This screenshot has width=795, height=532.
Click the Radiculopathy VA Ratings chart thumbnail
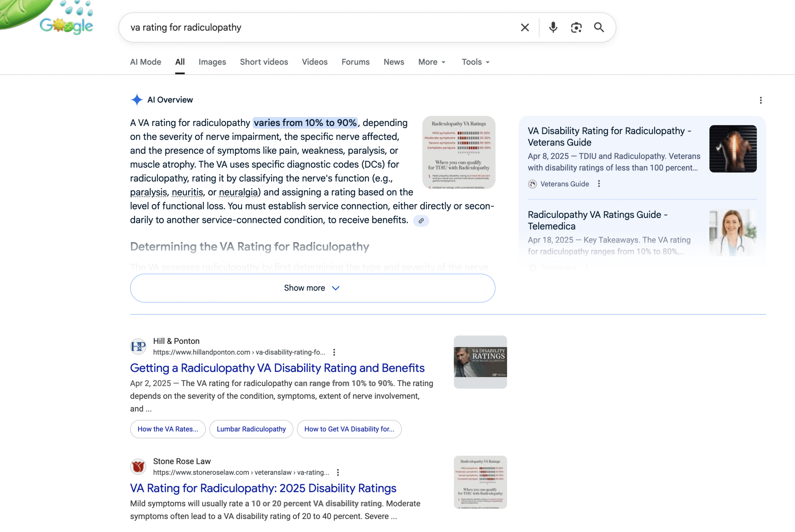click(458, 152)
